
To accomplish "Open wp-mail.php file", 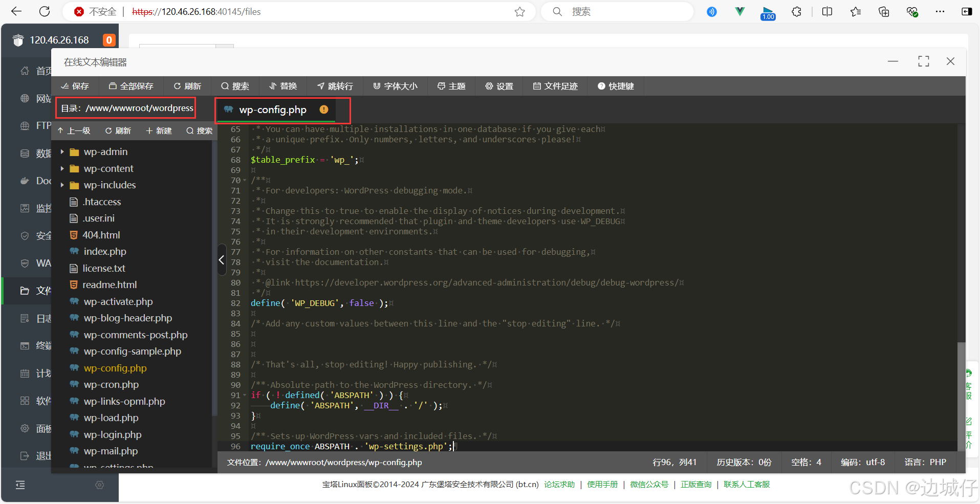I will (x=110, y=451).
